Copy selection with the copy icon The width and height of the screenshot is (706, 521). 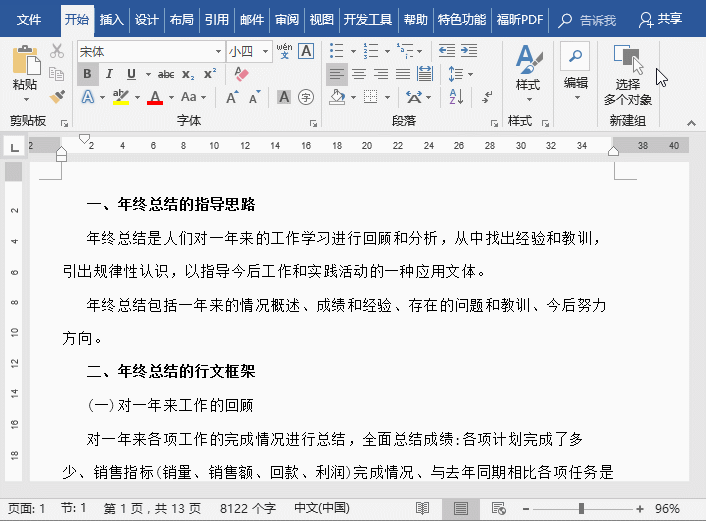pos(57,74)
